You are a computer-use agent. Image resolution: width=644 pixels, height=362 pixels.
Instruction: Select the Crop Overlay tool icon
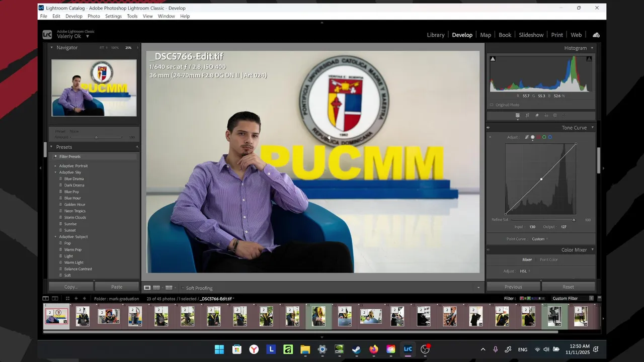(x=527, y=115)
